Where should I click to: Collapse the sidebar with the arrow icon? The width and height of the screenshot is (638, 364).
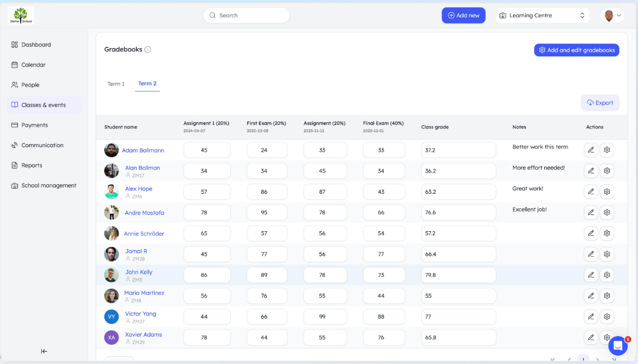tap(44, 351)
